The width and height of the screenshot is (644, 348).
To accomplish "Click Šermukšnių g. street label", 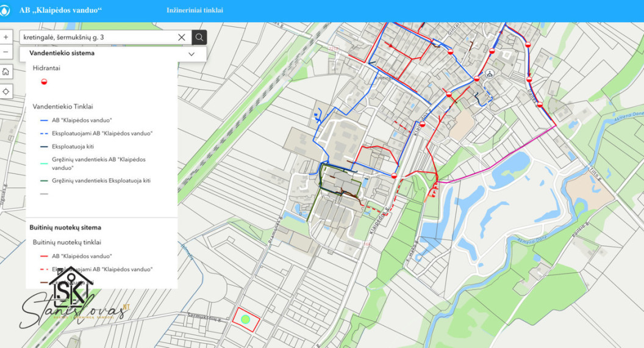I will coord(204,317).
